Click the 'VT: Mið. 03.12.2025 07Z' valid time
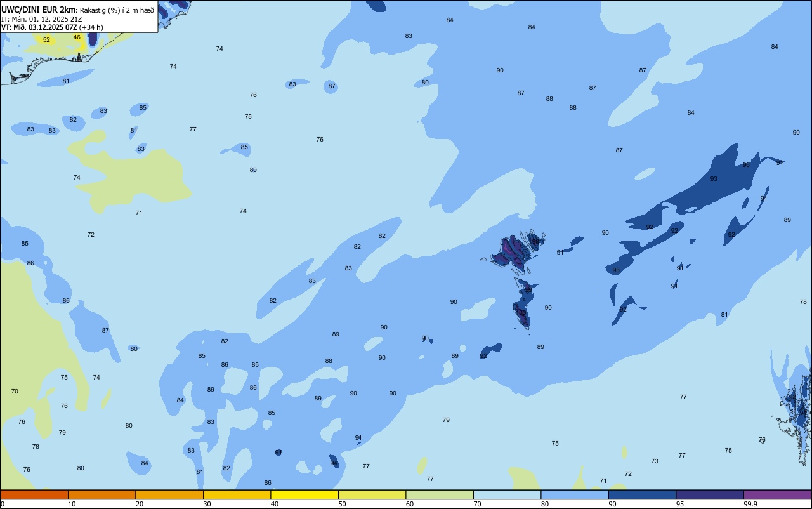The width and height of the screenshot is (812, 509). (x=39, y=27)
